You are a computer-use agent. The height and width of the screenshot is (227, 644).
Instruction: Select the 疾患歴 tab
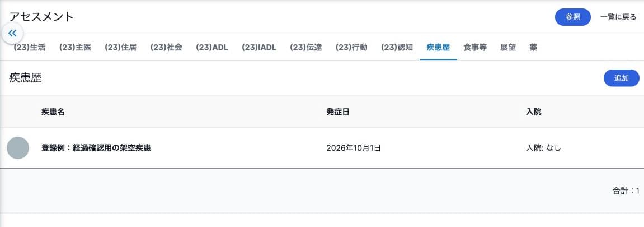tap(438, 47)
